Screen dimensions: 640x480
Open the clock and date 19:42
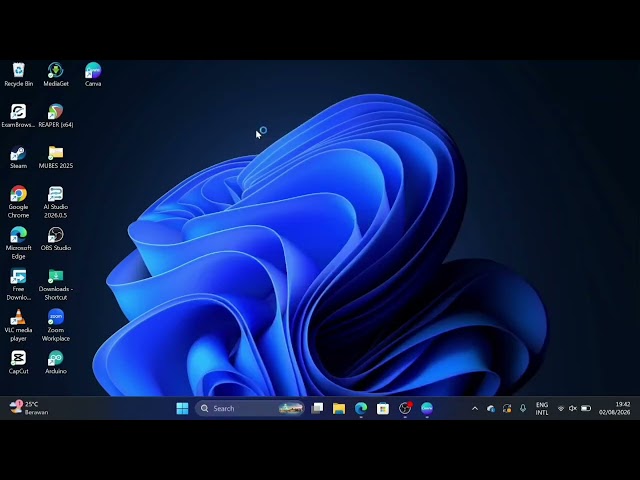click(x=614, y=408)
